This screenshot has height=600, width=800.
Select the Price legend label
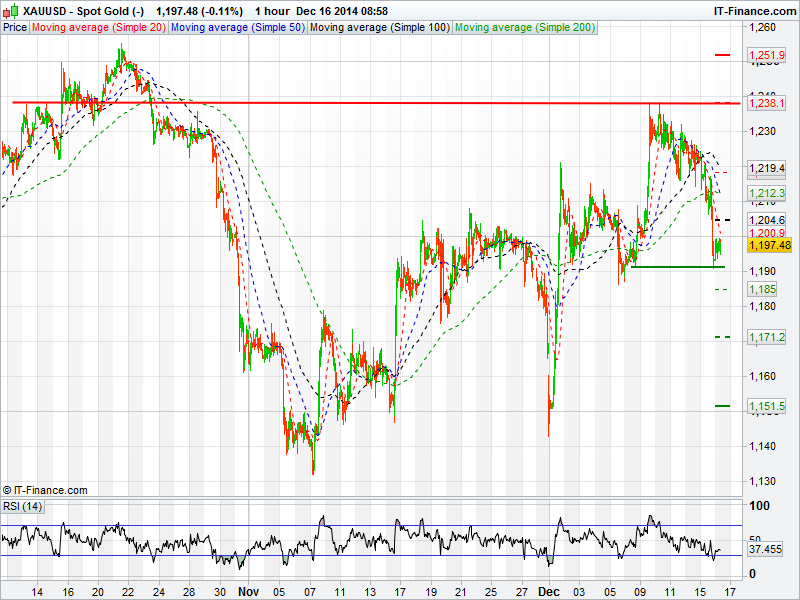[15, 28]
